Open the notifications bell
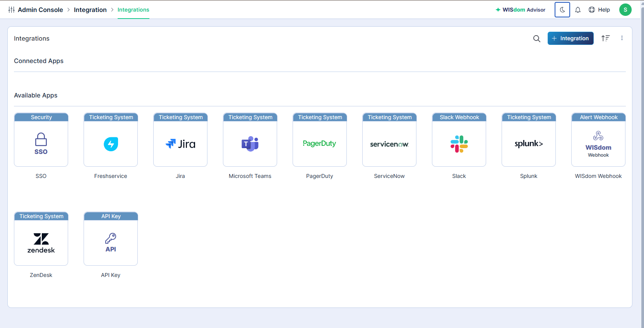Image resolution: width=644 pixels, height=328 pixels. [x=578, y=10]
